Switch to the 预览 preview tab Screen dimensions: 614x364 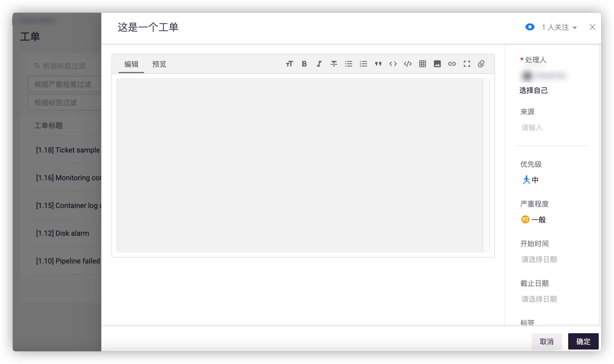coord(159,64)
